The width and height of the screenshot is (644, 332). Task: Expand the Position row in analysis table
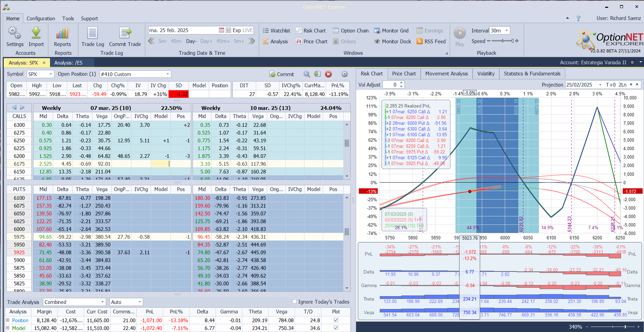[8, 320]
